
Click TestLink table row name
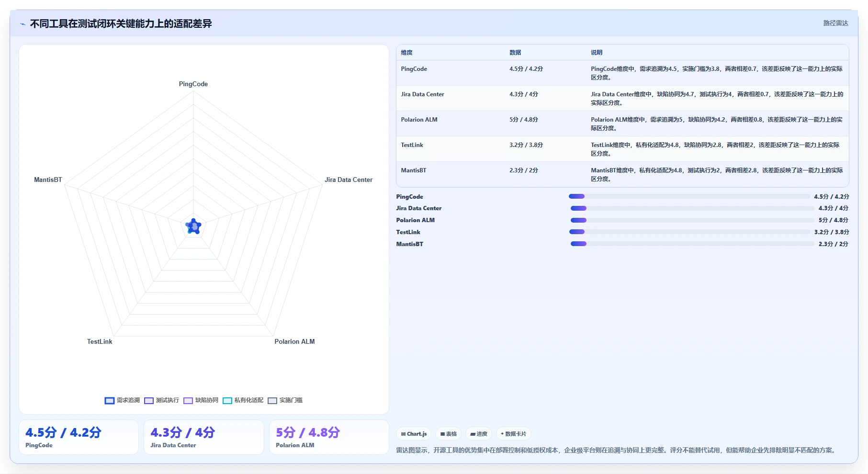tap(412, 145)
